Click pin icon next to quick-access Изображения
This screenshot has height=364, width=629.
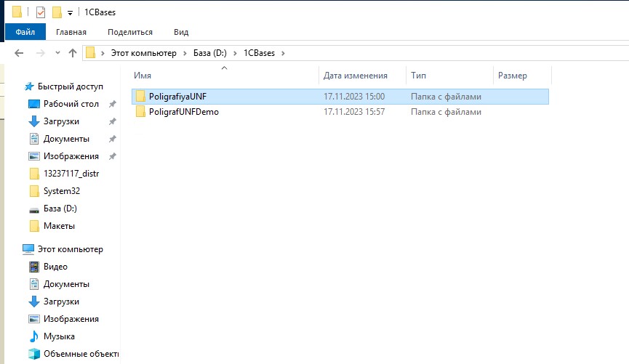point(113,156)
